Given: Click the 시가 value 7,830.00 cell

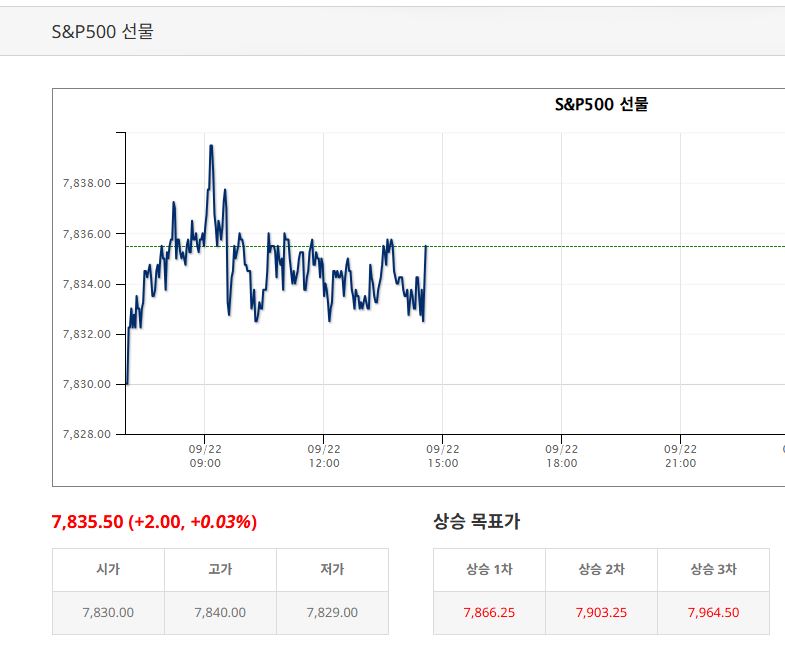Looking at the screenshot, I should click(108, 613).
